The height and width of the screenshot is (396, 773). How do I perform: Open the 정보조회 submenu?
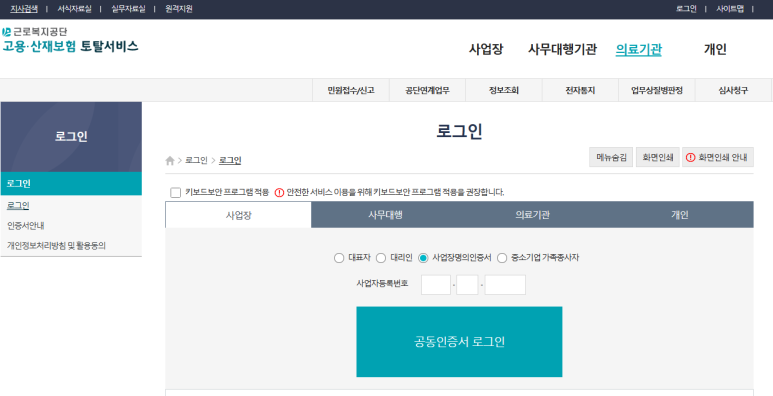[x=504, y=90]
